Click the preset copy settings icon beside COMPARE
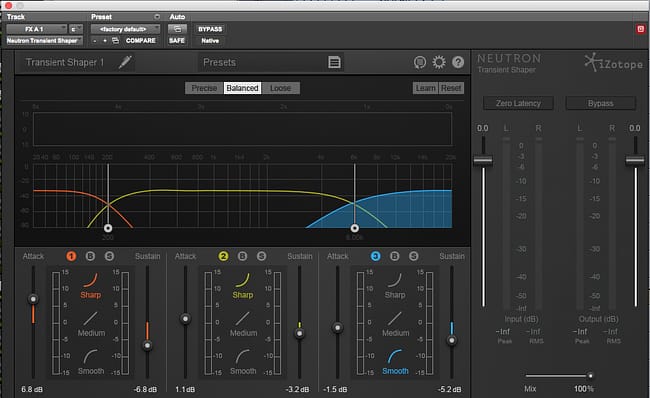Image resolution: width=650 pixels, height=398 pixels. tap(115, 41)
